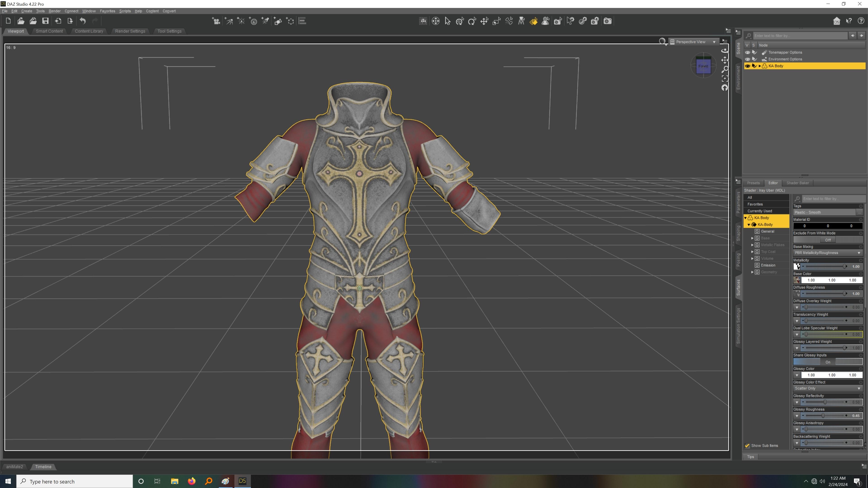The image size is (868, 488).
Task: Toggle Share Glossy Inputs switch
Action: 828,362
